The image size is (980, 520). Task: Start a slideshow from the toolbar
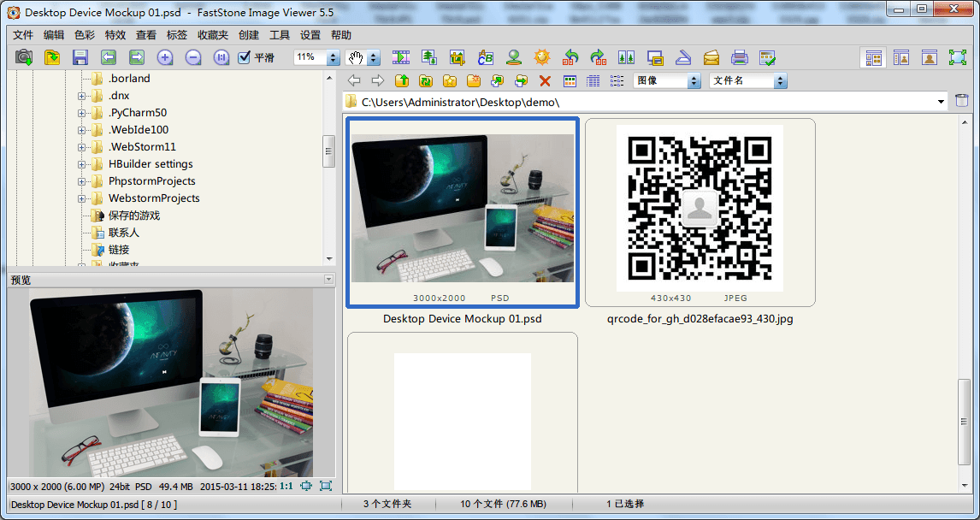tap(400, 57)
